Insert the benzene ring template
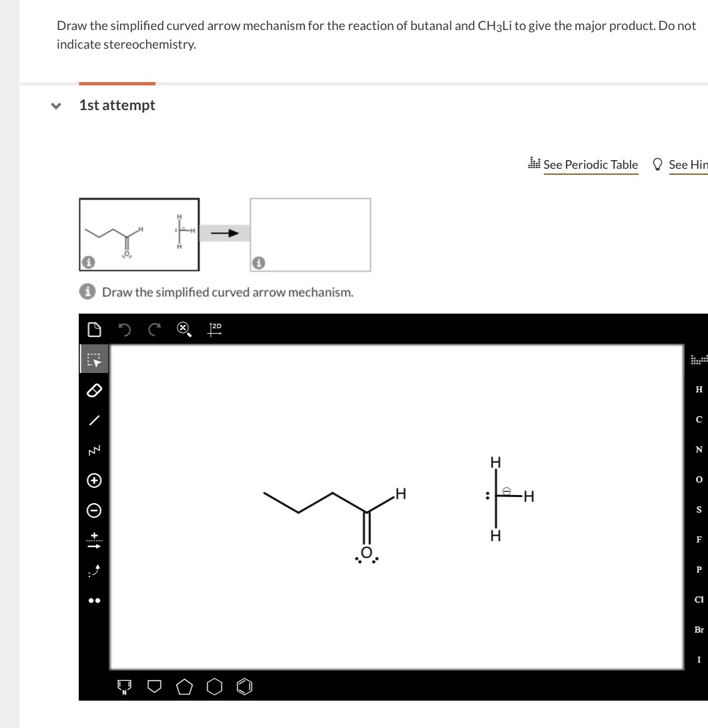 coord(245,687)
